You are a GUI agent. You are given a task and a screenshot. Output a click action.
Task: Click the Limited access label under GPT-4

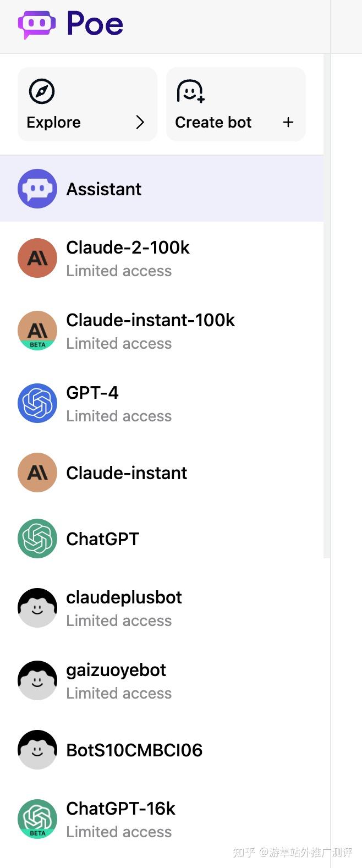pyautogui.click(x=119, y=416)
